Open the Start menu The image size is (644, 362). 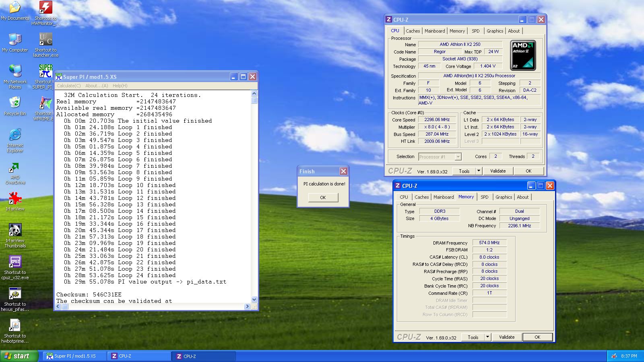19,356
